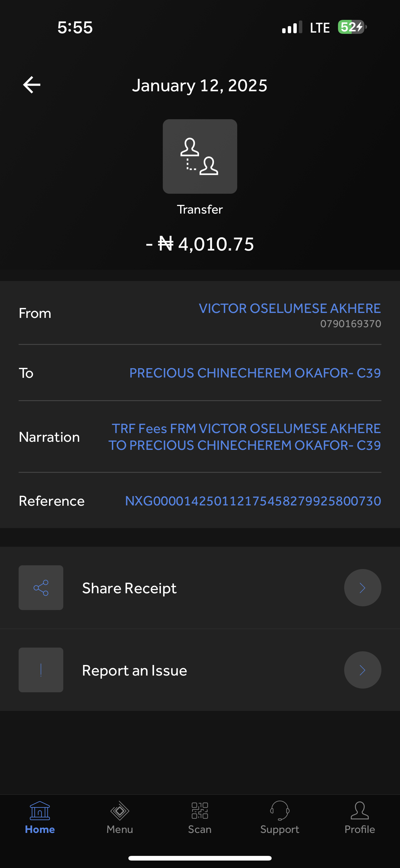Tap the narration text

[245, 437]
